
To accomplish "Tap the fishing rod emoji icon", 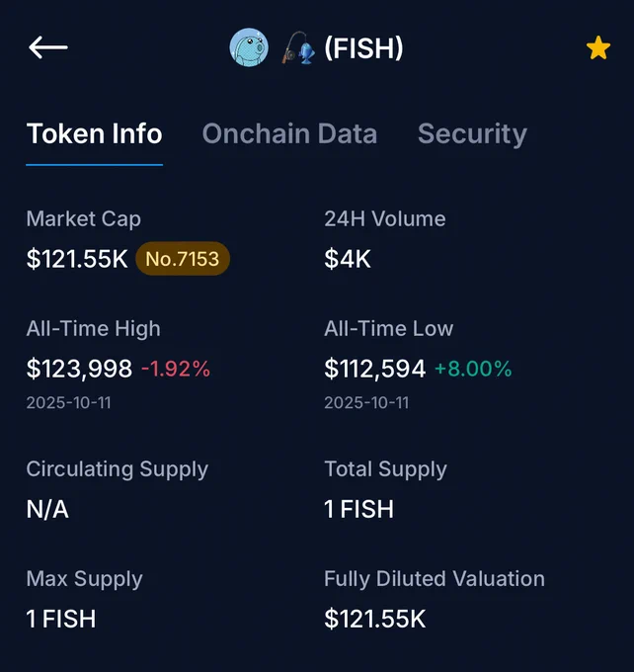I will point(298,47).
